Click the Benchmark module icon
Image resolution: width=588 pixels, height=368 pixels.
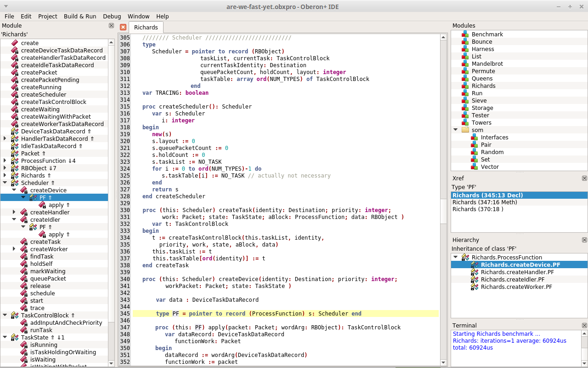[465, 34]
